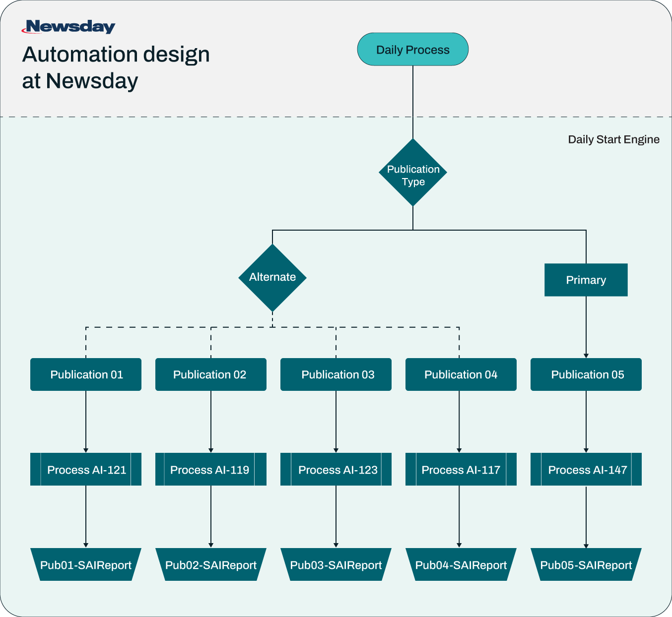
Task: Click the Alternate branch diamond
Action: pyautogui.click(x=272, y=277)
